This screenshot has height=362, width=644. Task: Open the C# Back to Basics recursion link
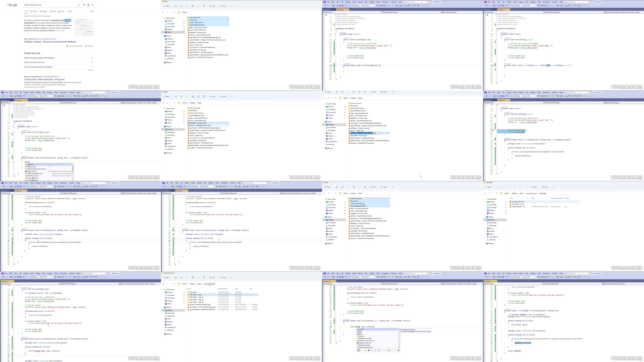tap(50, 42)
